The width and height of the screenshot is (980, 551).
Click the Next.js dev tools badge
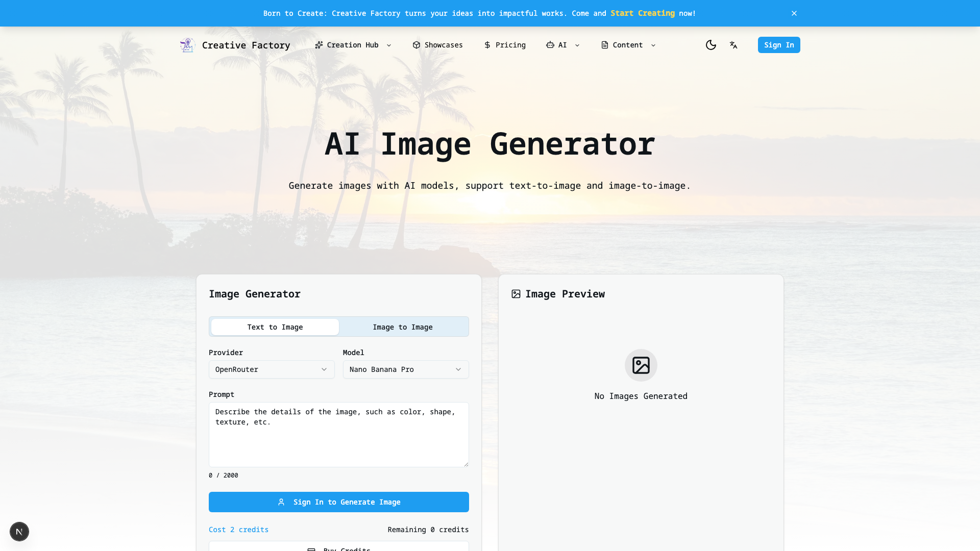(19, 532)
